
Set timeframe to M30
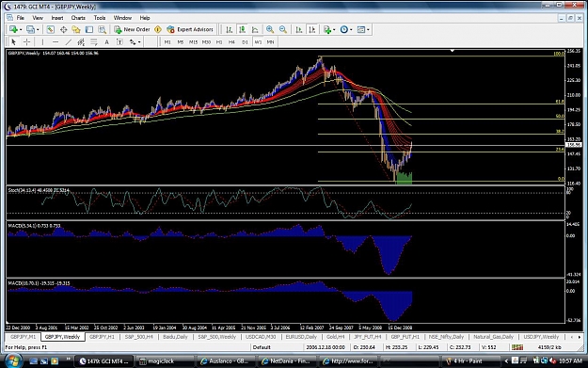[x=206, y=42]
